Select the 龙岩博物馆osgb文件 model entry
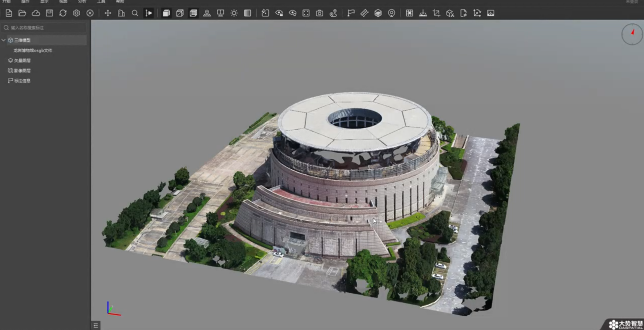644x330 pixels. tap(33, 51)
